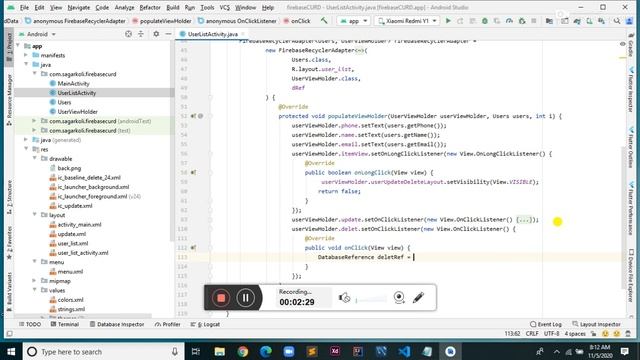
Task: Click onClick breadcrumb in navigation bar
Action: [297, 21]
